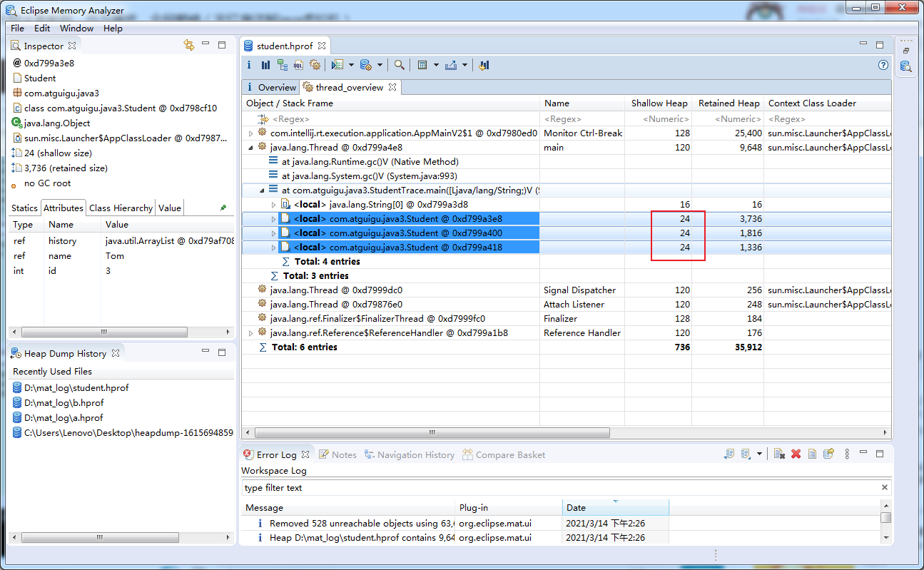Viewport: 924px width, 570px height.
Task: Click the Restore Log icon in Error Log
Action: [x=828, y=454]
